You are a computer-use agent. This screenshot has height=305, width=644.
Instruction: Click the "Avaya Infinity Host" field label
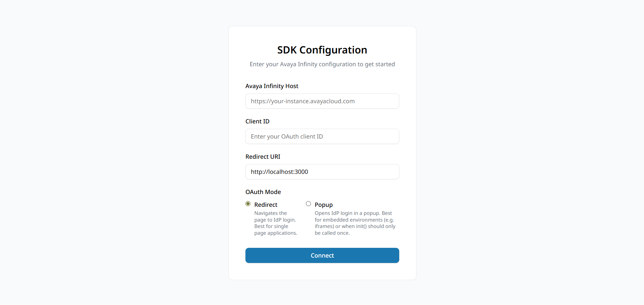(x=272, y=86)
